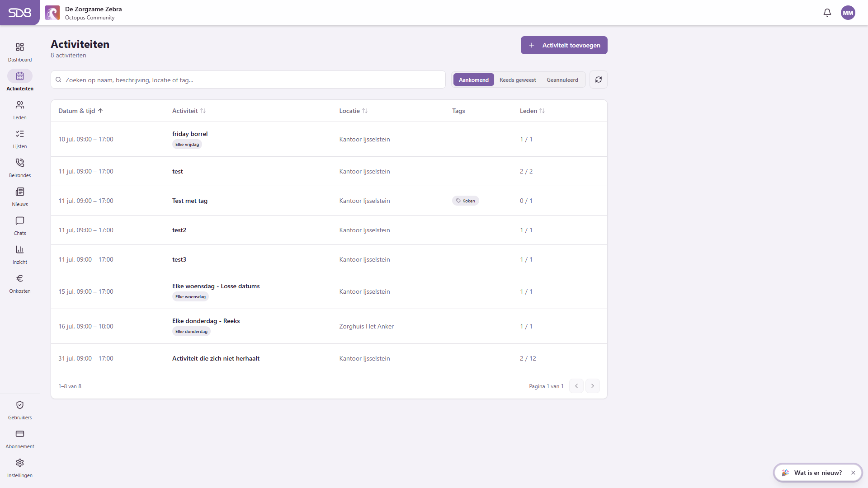Click date '10 jul, 09:00 – 17:00'
Image resolution: width=868 pixels, height=488 pixels.
86,139
